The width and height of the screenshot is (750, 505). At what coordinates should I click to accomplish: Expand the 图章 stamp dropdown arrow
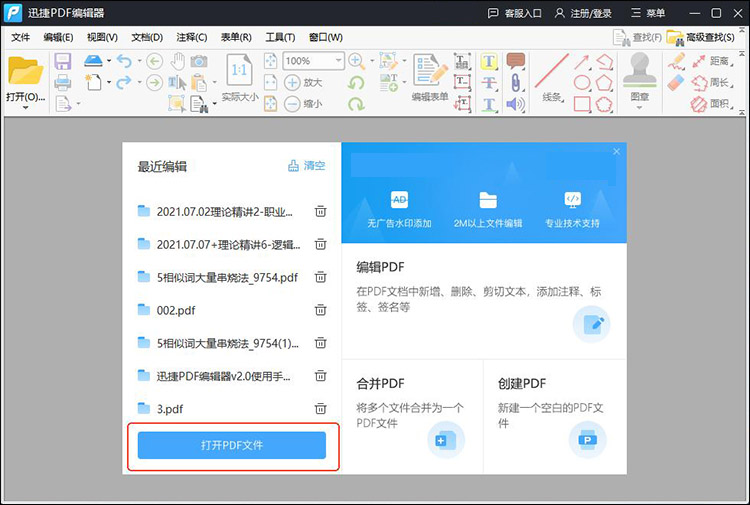(x=639, y=108)
